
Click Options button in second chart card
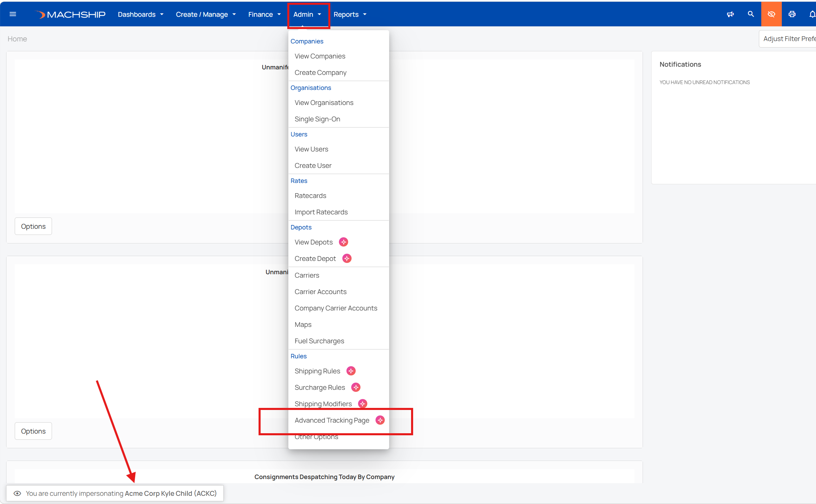coord(33,431)
